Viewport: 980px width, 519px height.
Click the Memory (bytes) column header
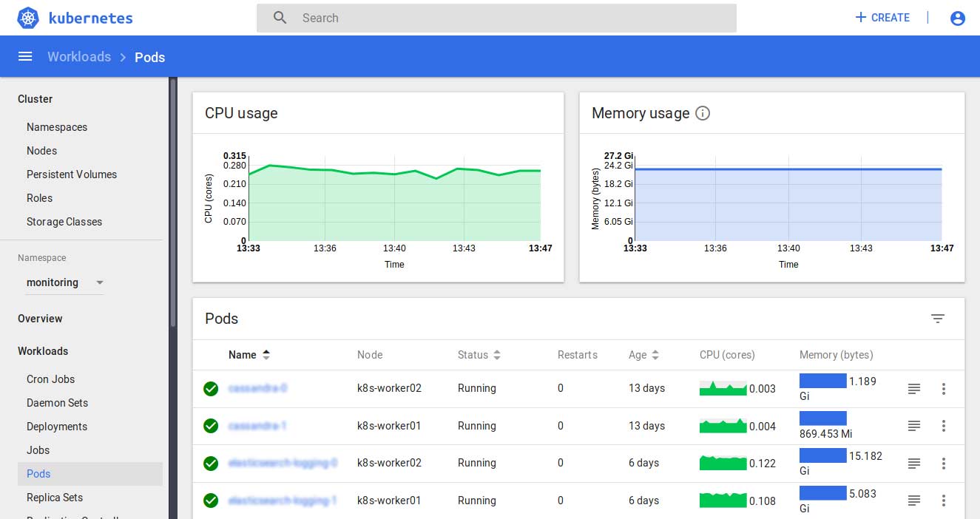point(837,355)
